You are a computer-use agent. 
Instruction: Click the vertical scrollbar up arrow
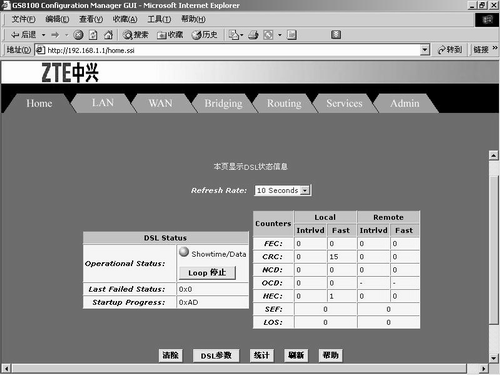point(494,155)
